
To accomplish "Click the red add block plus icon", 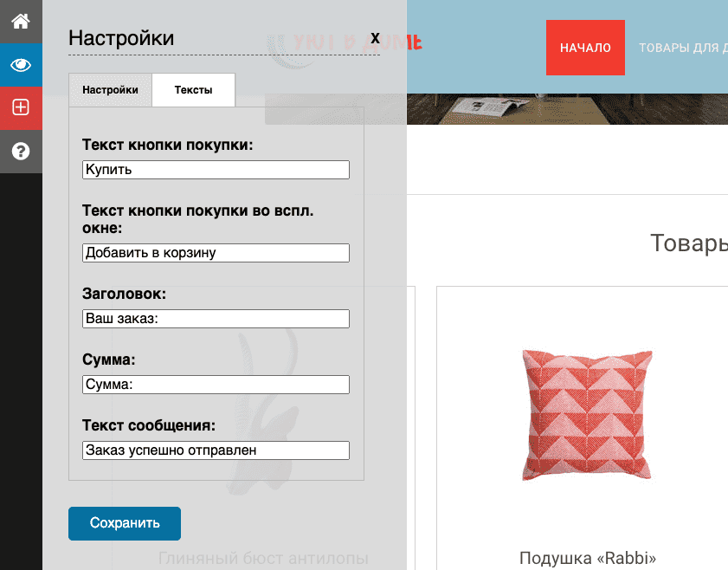I will (x=21, y=107).
